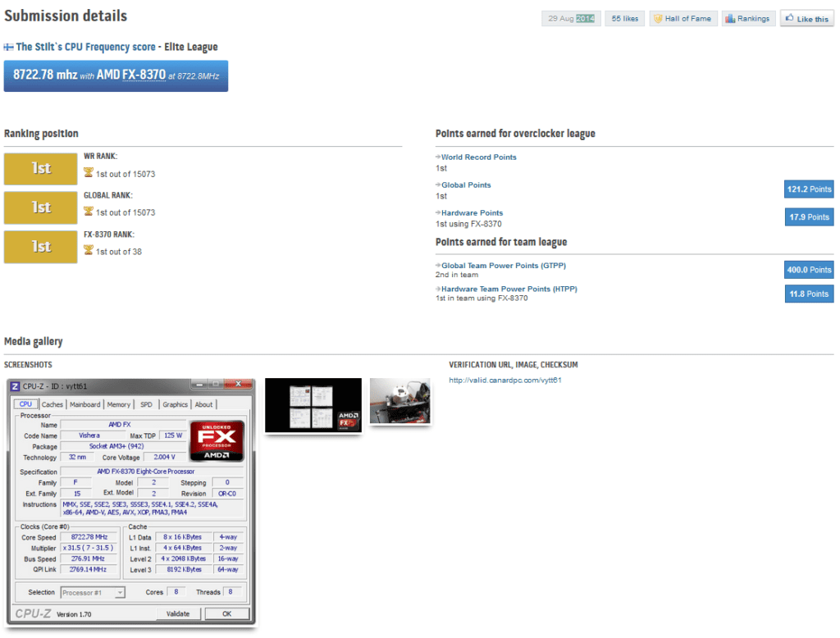Viewport: 840px width, 638px height.
Task: Click the OK button in CPU-Z
Action: point(227,614)
